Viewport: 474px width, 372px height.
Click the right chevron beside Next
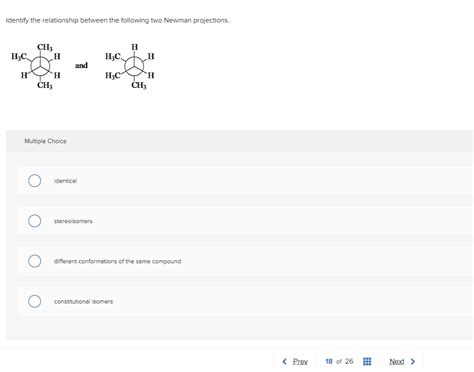click(413, 361)
